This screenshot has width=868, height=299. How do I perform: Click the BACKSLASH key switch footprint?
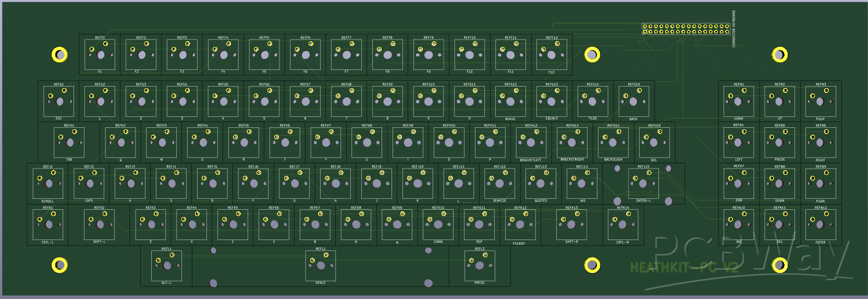[x=613, y=142]
